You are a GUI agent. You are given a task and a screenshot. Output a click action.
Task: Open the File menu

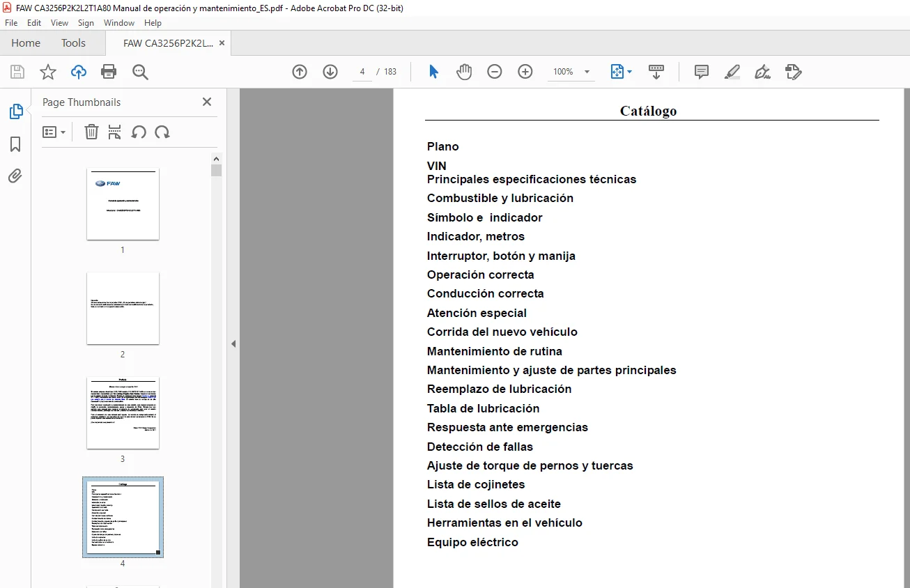[11, 23]
